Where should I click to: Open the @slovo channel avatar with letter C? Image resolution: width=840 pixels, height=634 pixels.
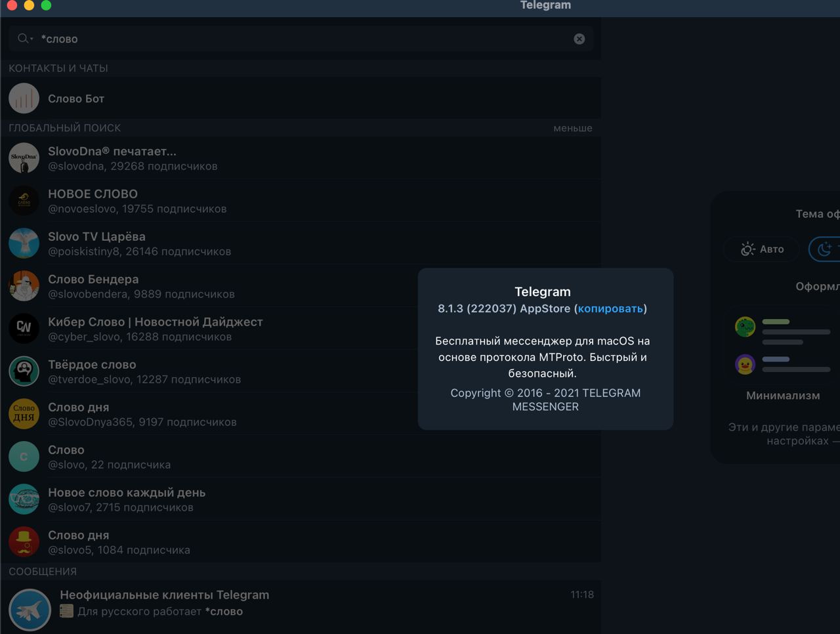(24, 457)
